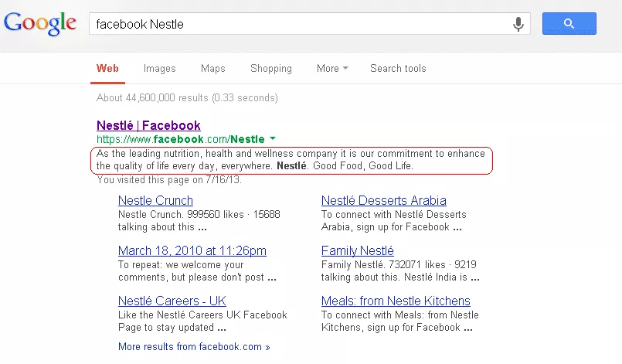Expand the More dropdown menu
The image size is (622, 364).
[332, 68]
